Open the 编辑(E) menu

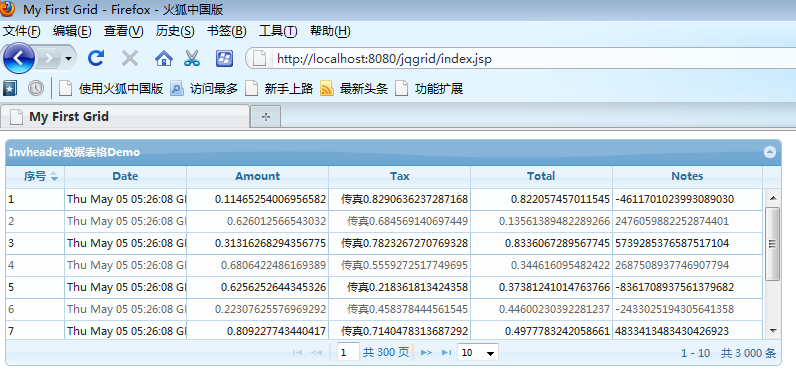click(72, 31)
